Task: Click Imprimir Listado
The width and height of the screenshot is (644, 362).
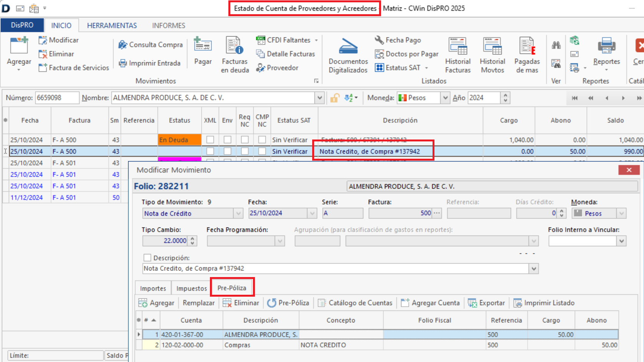Action: click(544, 303)
